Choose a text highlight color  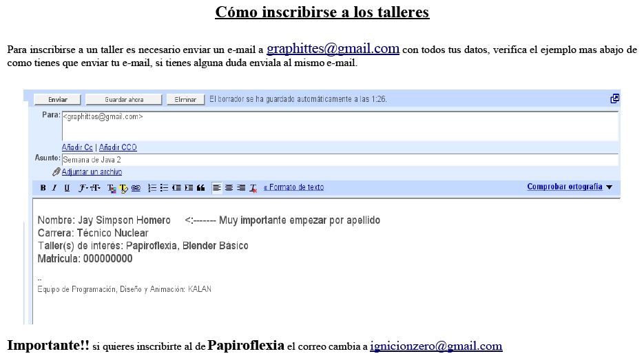pyautogui.click(x=123, y=188)
